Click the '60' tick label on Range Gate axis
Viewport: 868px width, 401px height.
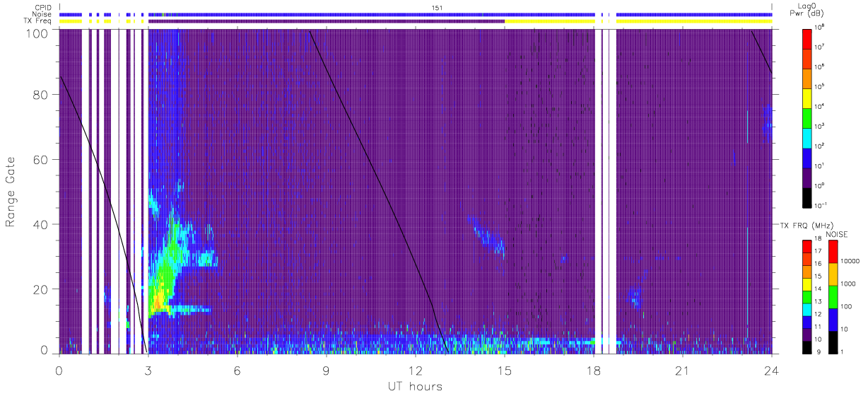pos(41,160)
